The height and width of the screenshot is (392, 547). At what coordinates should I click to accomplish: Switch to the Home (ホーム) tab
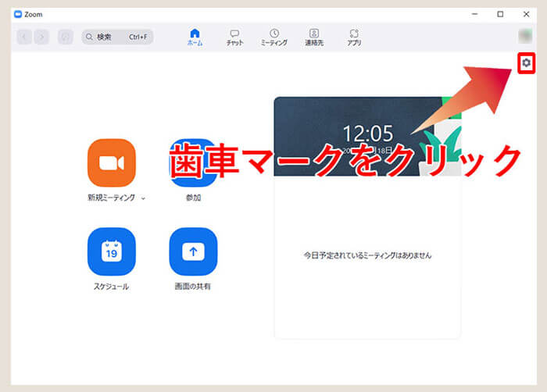[x=195, y=37]
